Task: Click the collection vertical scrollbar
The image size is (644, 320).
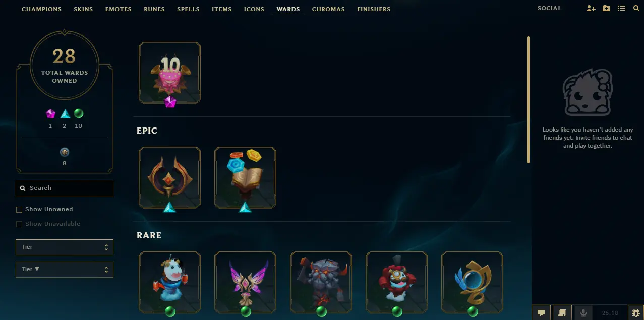Action: tap(529, 100)
